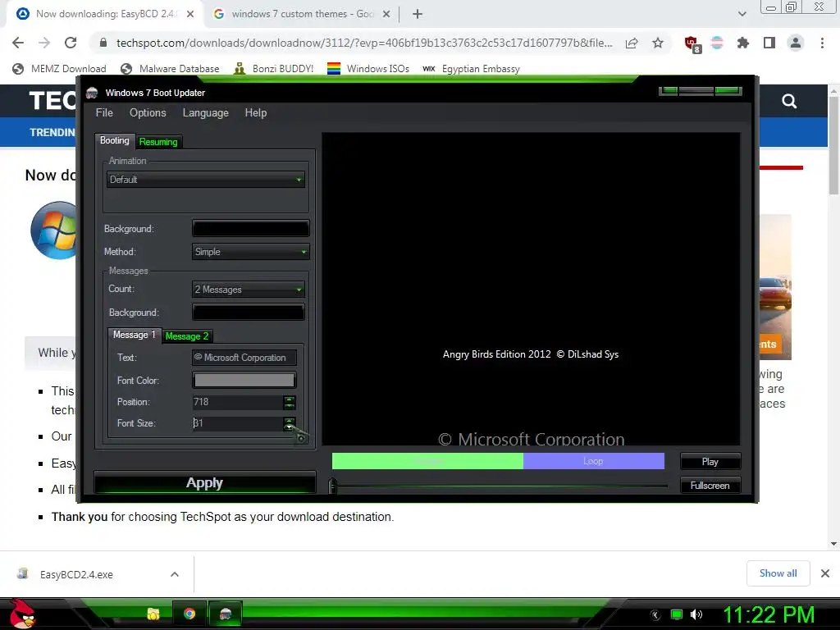Viewport: 840px width, 630px height.
Task: Open the Help menu
Action: [256, 112]
